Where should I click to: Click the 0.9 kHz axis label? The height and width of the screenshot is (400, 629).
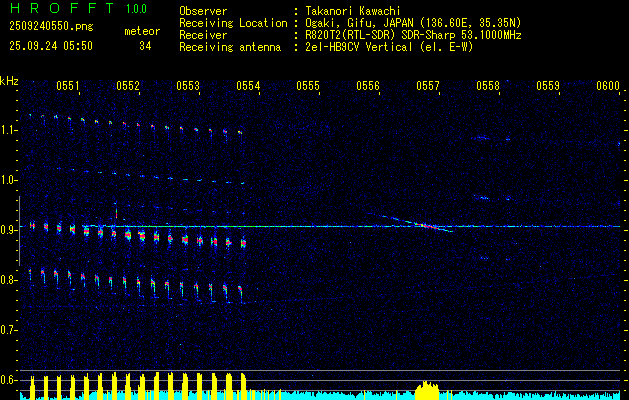[x=7, y=230]
